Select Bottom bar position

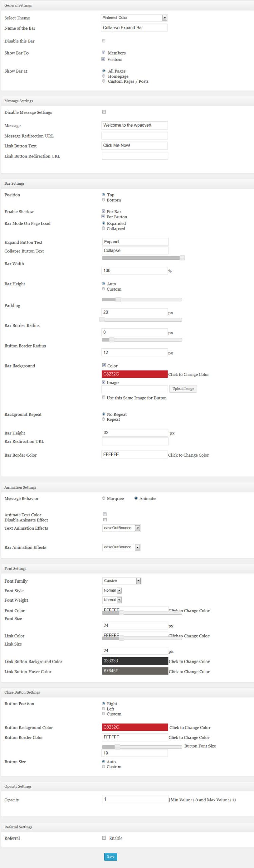103,200
